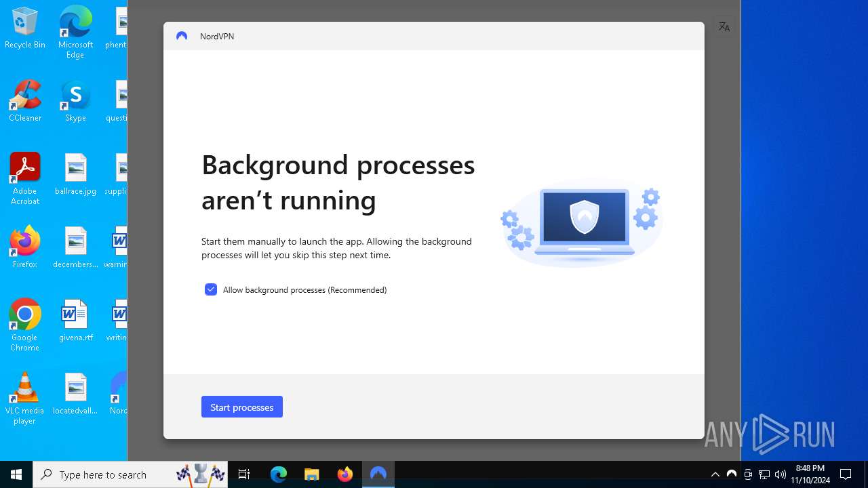Viewport: 868px width, 488px height.
Task: Click NordVPN taskbar app button
Action: [x=378, y=474]
